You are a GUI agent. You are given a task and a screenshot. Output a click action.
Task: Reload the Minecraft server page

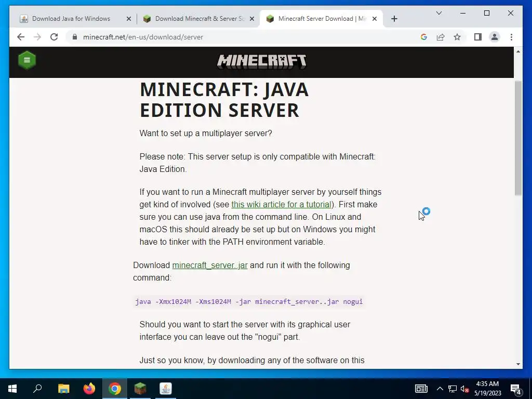tap(54, 37)
